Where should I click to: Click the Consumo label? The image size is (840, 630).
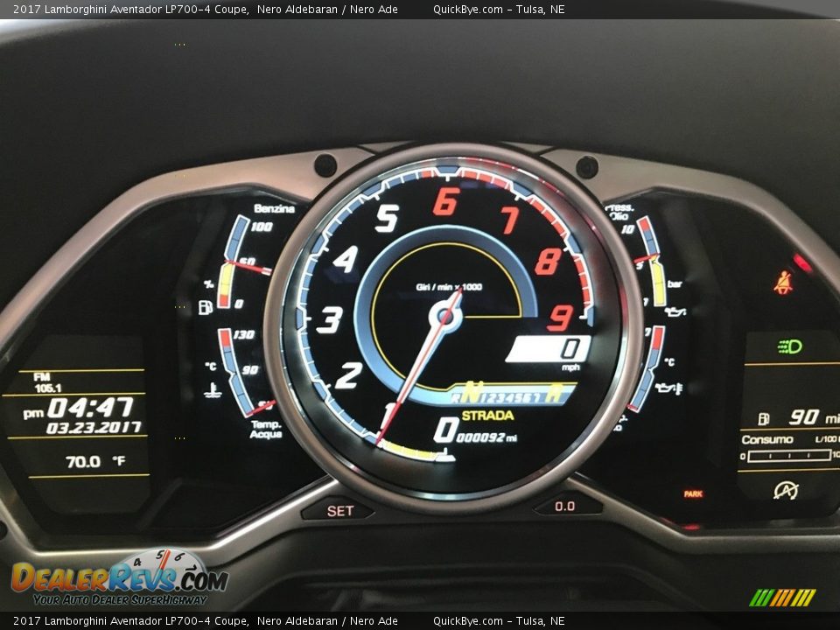[767, 440]
